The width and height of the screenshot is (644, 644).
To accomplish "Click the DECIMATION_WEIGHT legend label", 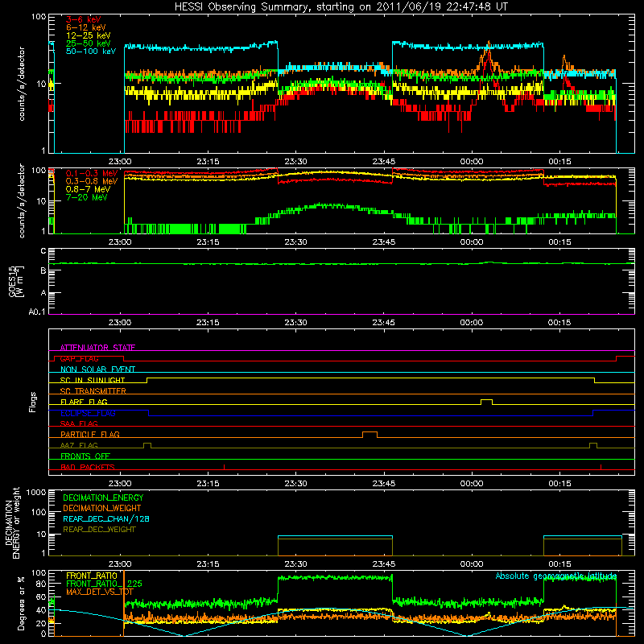I will click(x=102, y=508).
